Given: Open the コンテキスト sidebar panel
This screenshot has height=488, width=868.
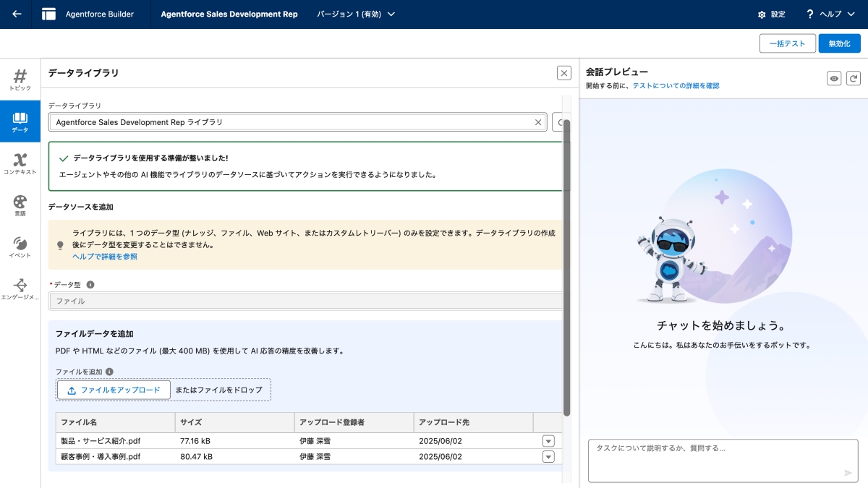Looking at the screenshot, I should [x=20, y=164].
